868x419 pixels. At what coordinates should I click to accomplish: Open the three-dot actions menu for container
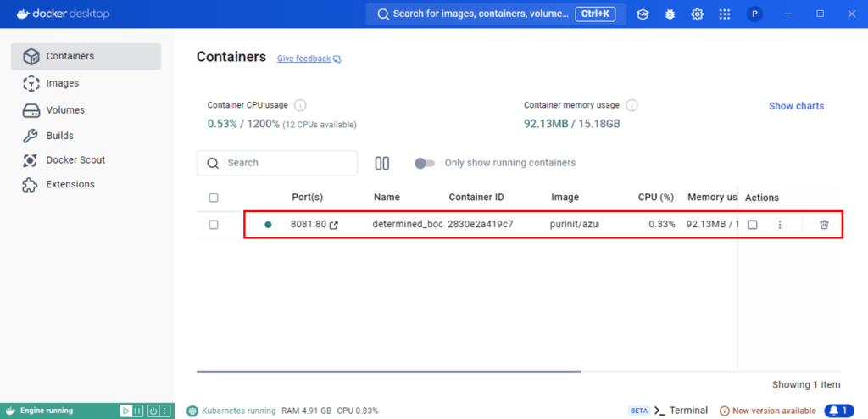point(780,225)
